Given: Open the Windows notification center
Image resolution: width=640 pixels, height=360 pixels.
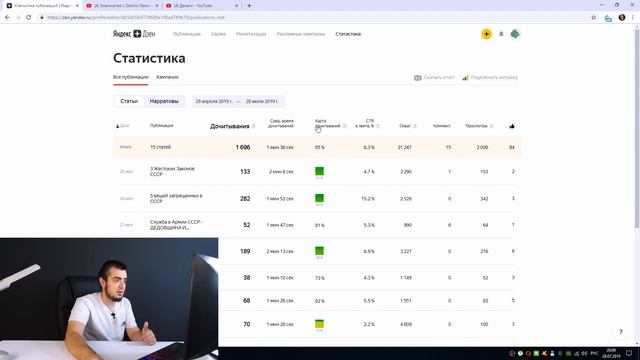Looking at the screenshot, I should [629, 353].
